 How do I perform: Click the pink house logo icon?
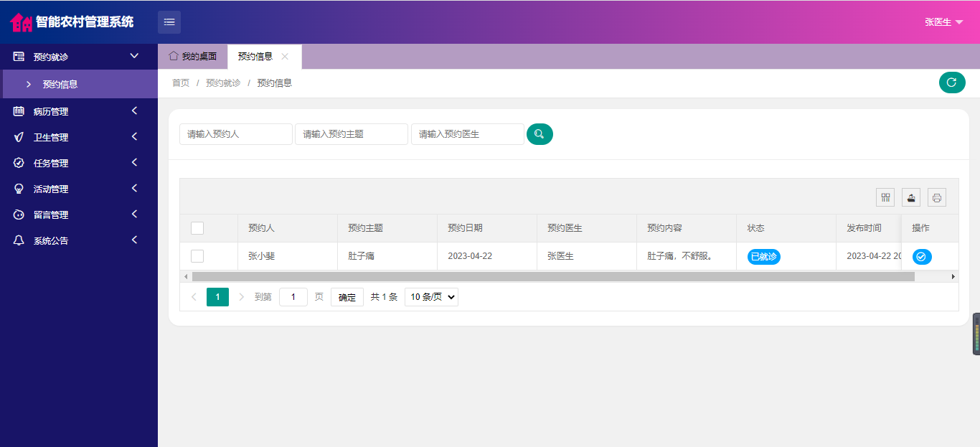[21, 22]
